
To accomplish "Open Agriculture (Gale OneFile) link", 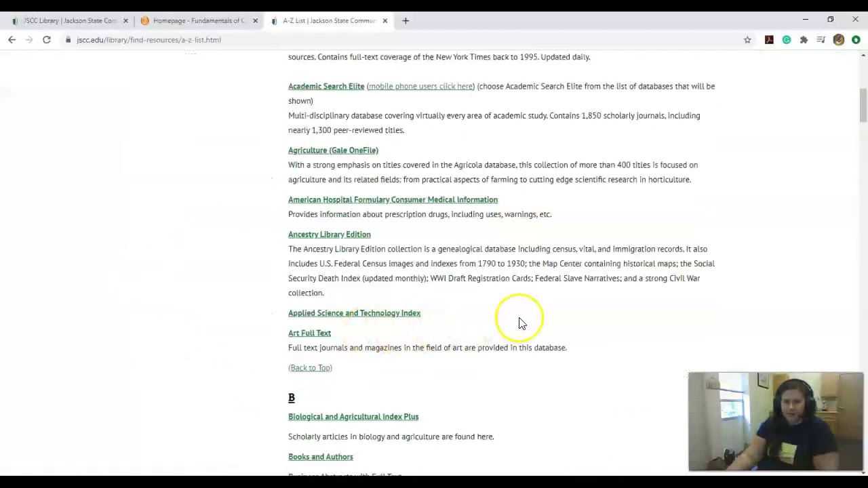I will point(333,150).
